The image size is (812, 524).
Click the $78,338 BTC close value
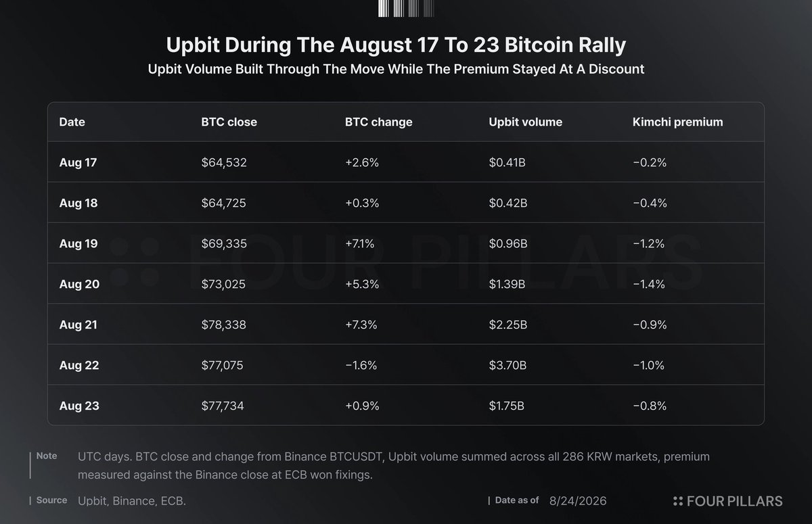tap(223, 325)
